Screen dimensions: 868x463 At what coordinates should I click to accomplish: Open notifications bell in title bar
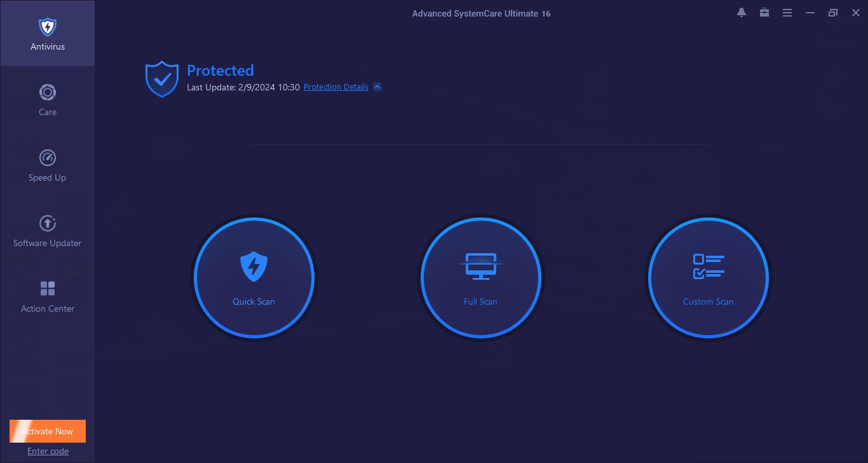point(742,13)
